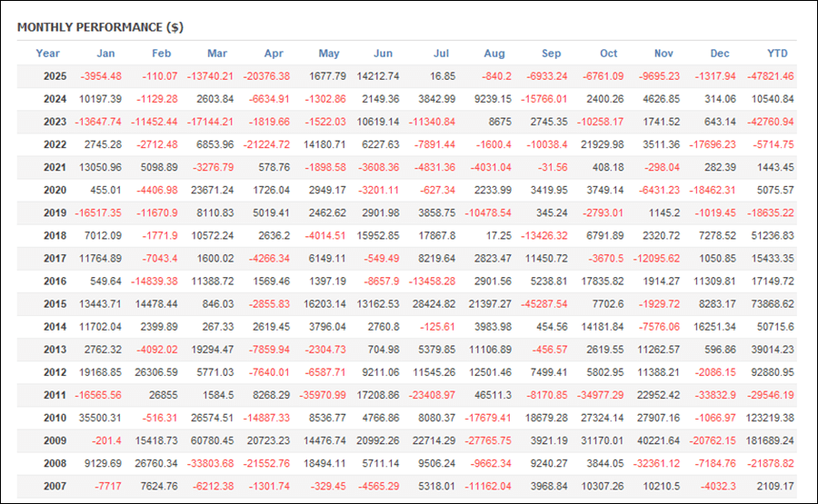Click the 2015 September loss -45287.54

(542, 303)
